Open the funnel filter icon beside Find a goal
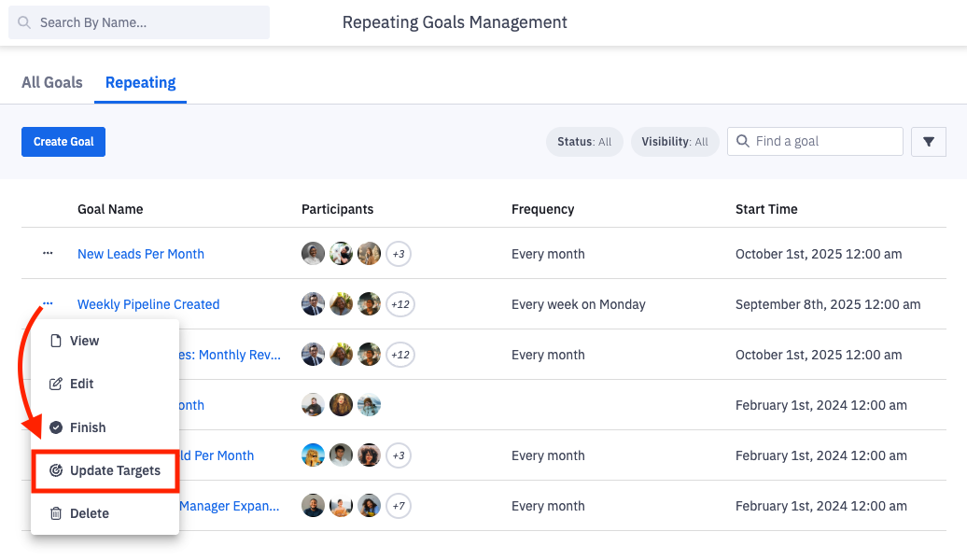Viewport: 967px width, 560px height. click(928, 141)
